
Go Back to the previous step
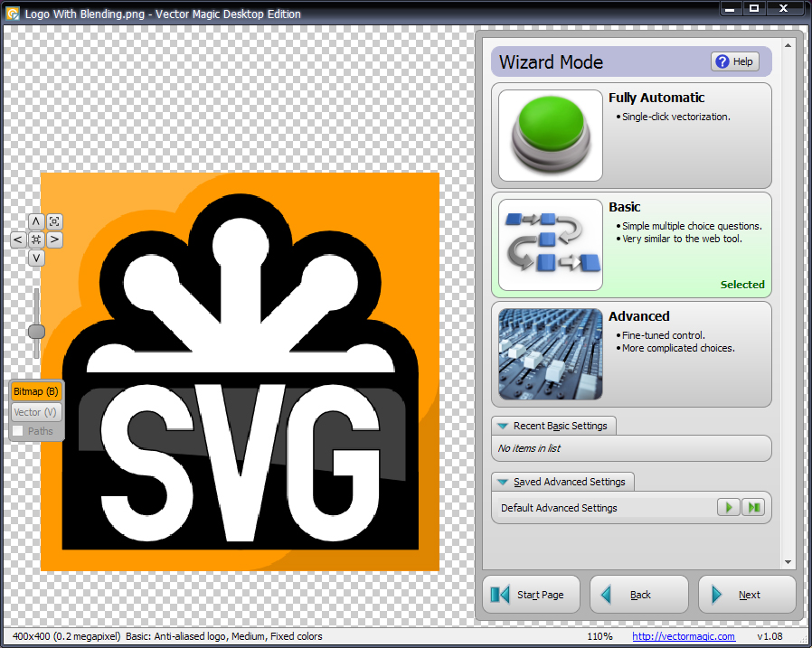639,595
